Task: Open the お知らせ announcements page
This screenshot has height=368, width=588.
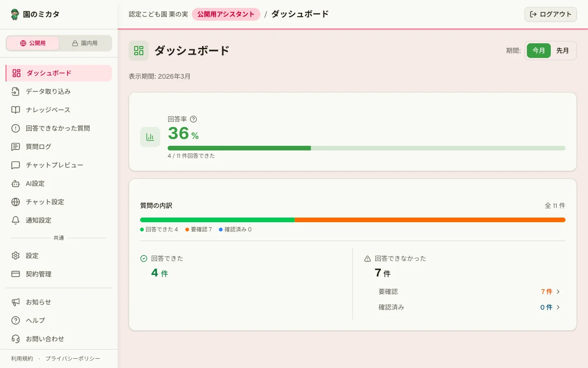Action: tap(38, 302)
